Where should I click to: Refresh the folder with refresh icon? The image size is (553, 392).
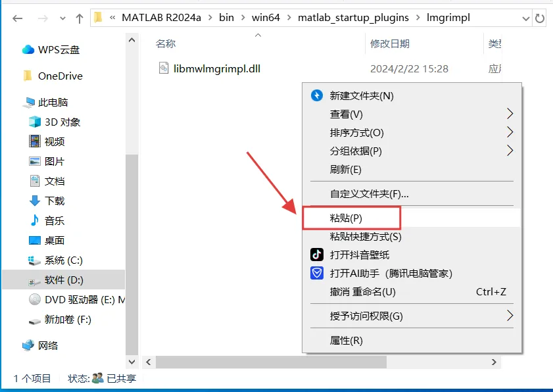(540, 18)
